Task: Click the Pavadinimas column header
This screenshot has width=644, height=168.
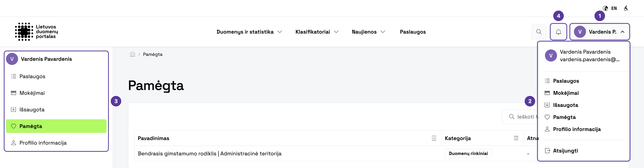Action: tap(153, 138)
